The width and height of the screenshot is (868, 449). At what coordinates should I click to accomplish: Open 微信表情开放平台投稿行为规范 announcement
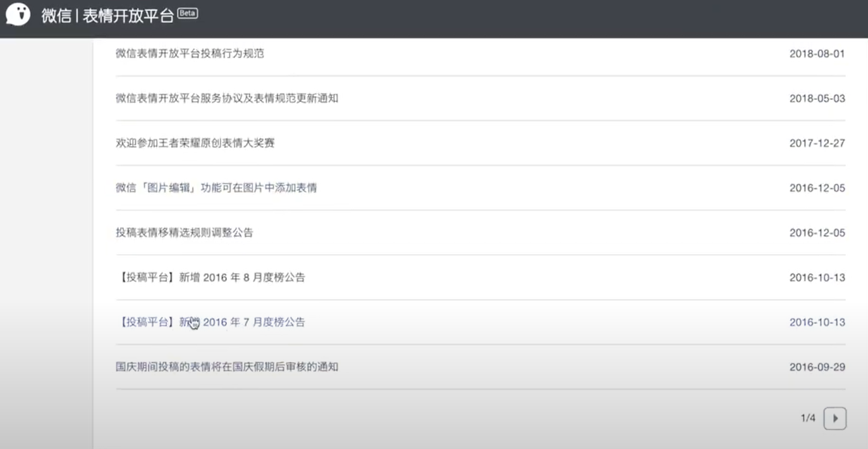point(190,54)
